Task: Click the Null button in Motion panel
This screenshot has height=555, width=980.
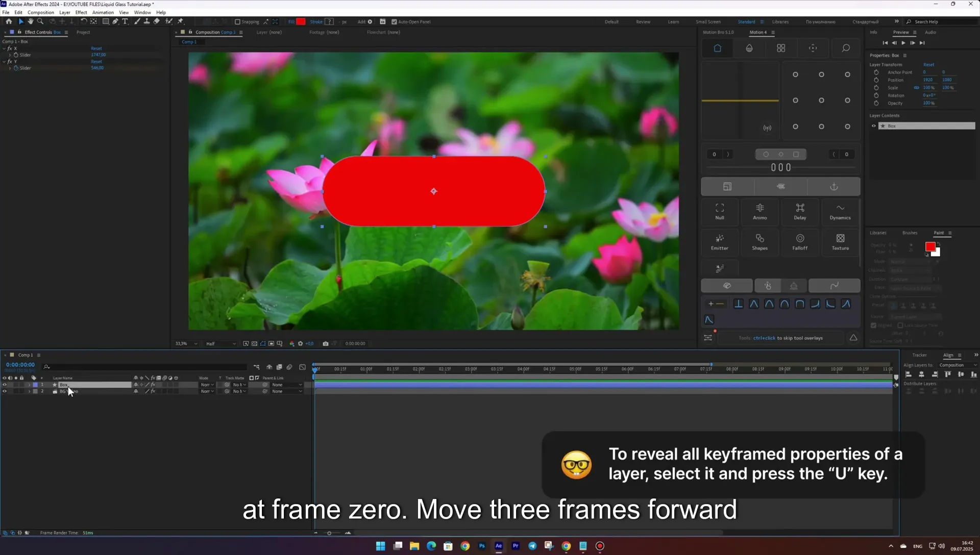Action: [720, 211]
